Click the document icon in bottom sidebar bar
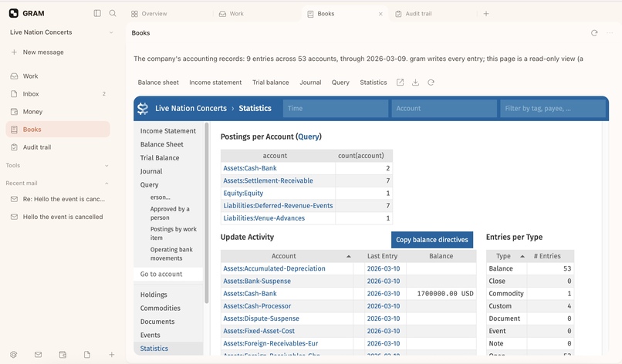Screen dimensions: 622x364 pyautogui.click(x=87, y=355)
